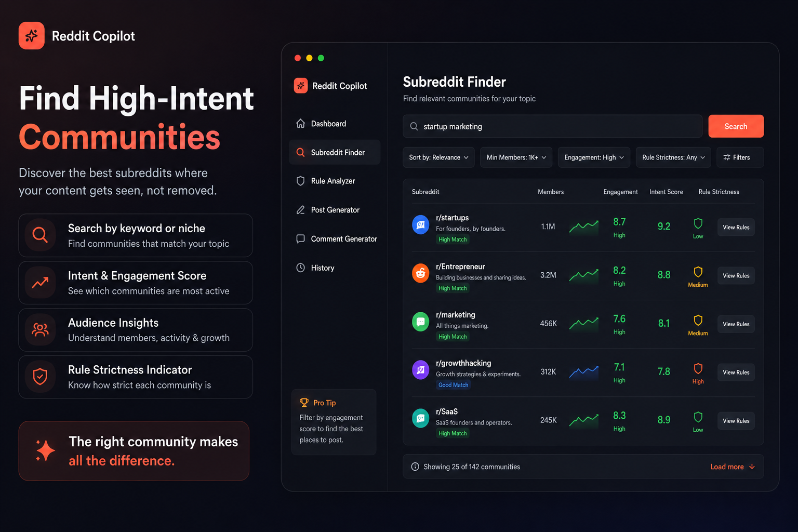The image size is (798, 532).
Task: Click the 8.7 engagement value for r/startups
Action: (x=619, y=222)
